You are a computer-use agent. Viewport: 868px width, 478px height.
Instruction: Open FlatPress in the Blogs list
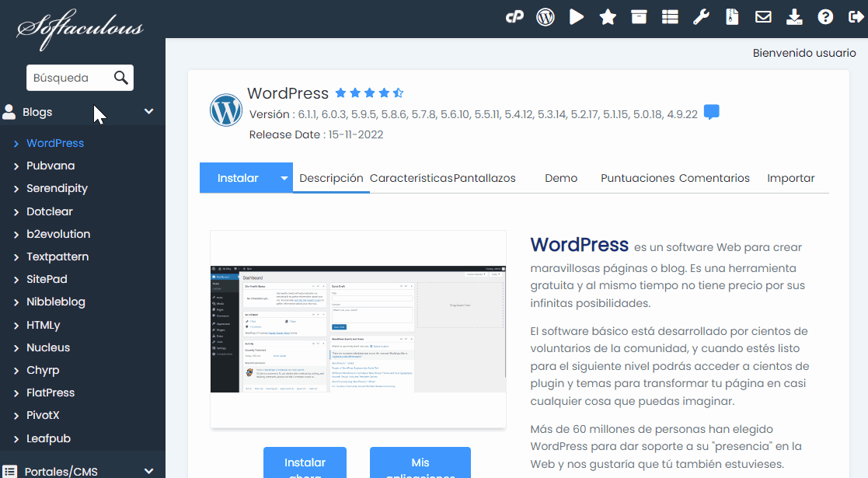(x=51, y=393)
